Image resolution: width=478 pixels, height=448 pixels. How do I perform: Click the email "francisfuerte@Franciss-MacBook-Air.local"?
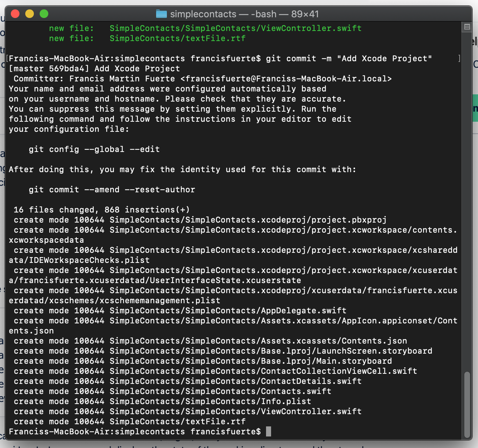(286, 79)
